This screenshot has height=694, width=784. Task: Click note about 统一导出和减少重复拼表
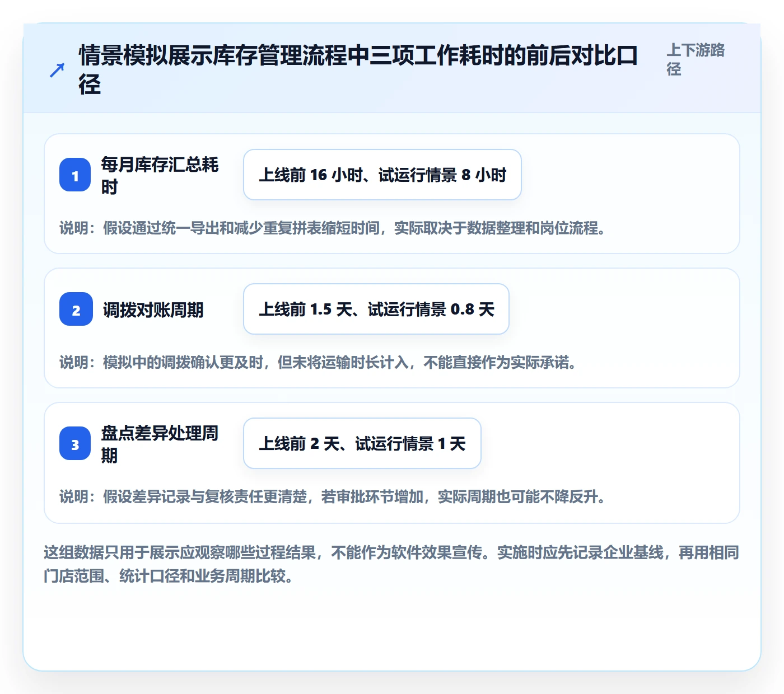tap(333, 228)
